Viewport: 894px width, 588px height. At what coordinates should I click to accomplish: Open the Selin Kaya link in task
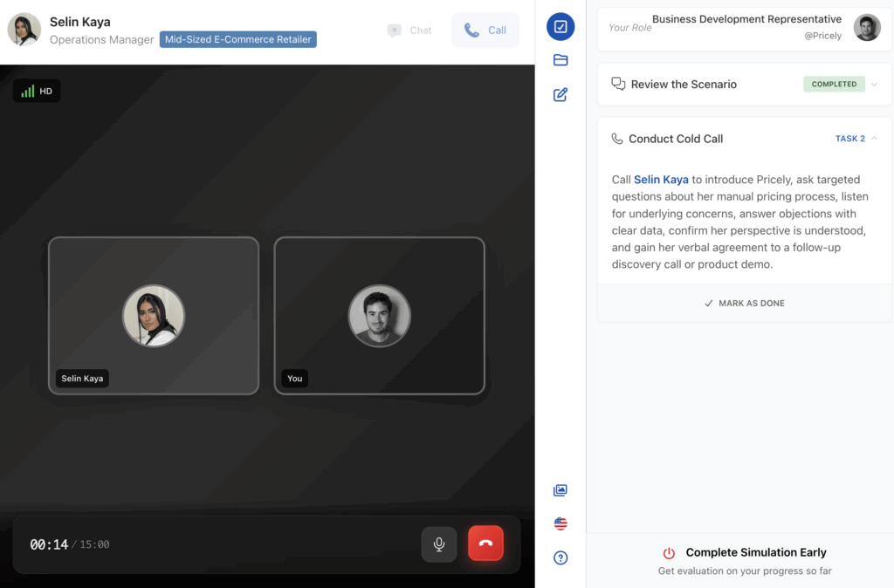coord(661,180)
